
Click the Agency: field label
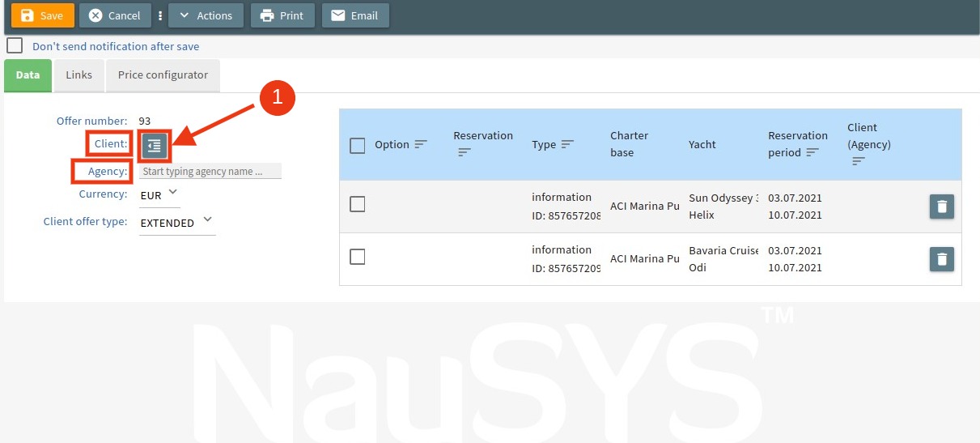point(108,172)
